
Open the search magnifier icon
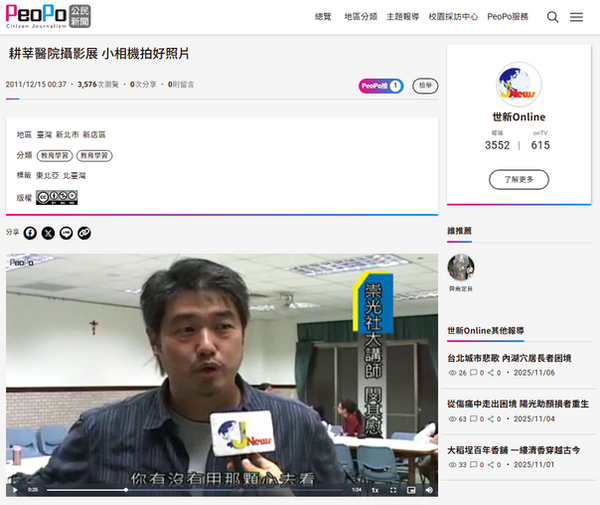pyautogui.click(x=553, y=17)
